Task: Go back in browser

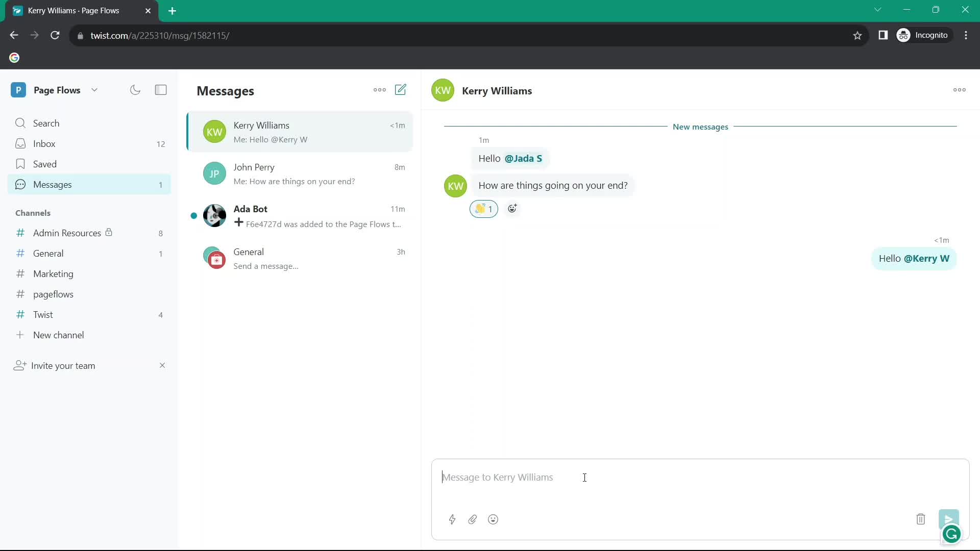Action: [14, 35]
